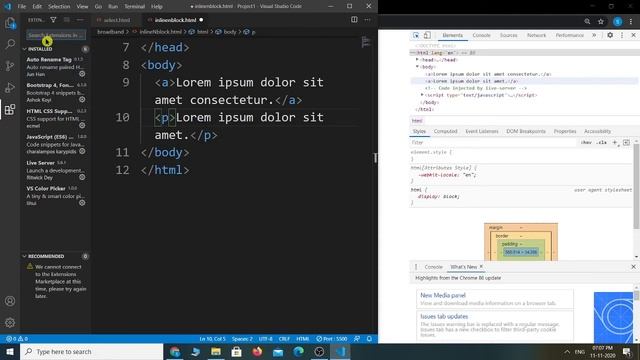The width and height of the screenshot is (640, 360).
Task: Click the styles Filter input field
Action: [x=493, y=142]
